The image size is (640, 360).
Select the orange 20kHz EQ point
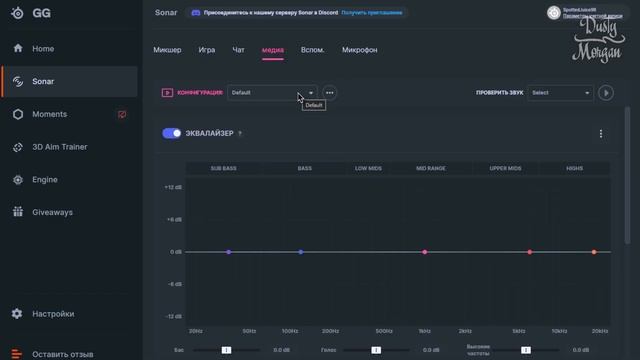(594, 252)
